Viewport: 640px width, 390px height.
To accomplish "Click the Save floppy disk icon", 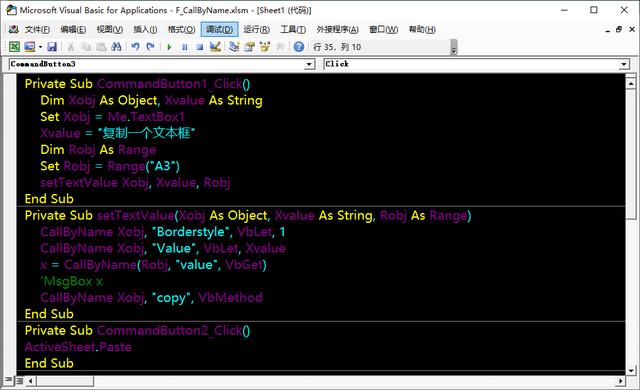I will 52,47.
